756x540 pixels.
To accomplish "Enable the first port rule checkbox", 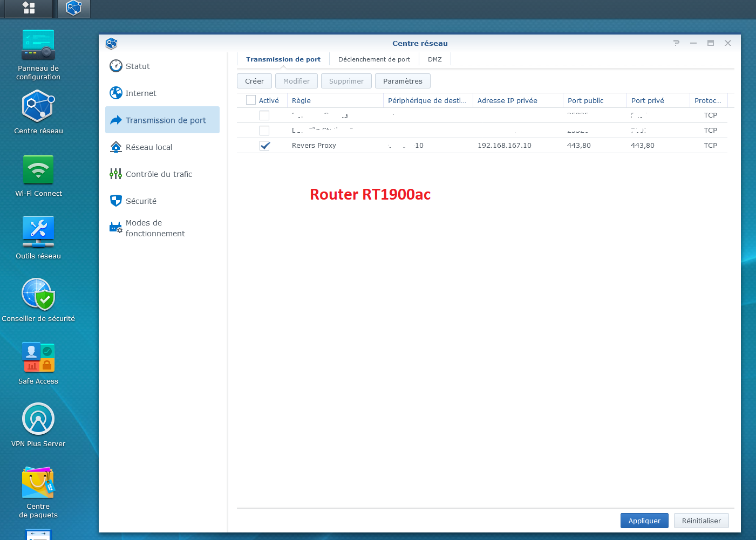I will pos(264,115).
